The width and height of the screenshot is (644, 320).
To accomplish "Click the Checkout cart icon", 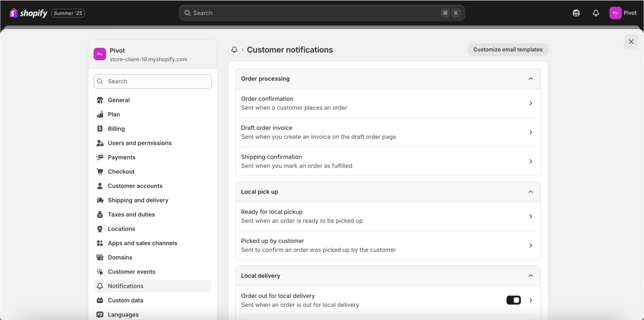I will pyautogui.click(x=100, y=172).
